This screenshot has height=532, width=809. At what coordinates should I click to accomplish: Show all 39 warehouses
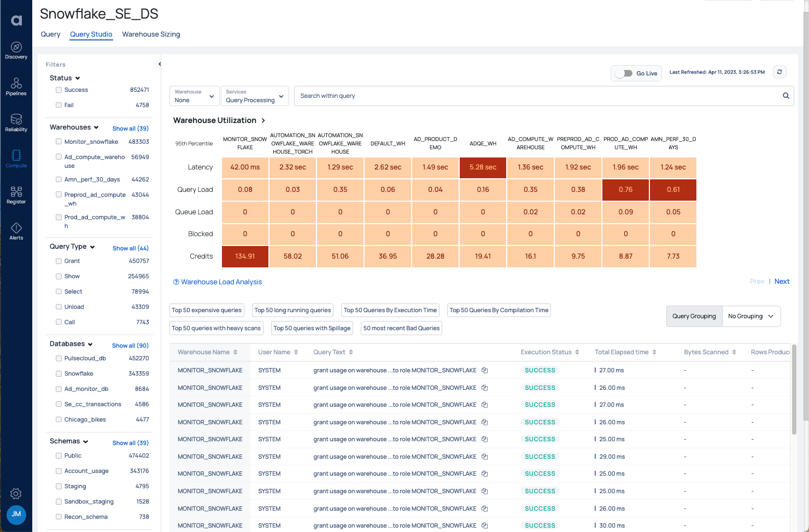[131, 128]
